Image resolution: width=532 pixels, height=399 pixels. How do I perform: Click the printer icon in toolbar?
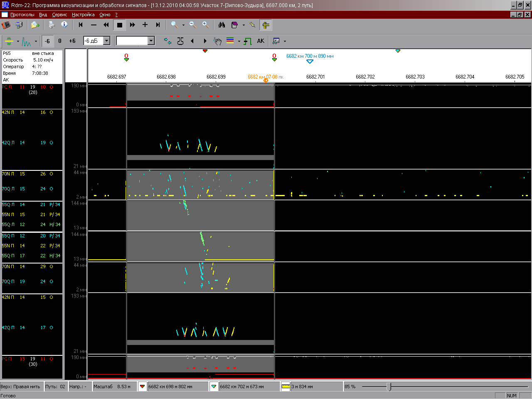click(52, 25)
